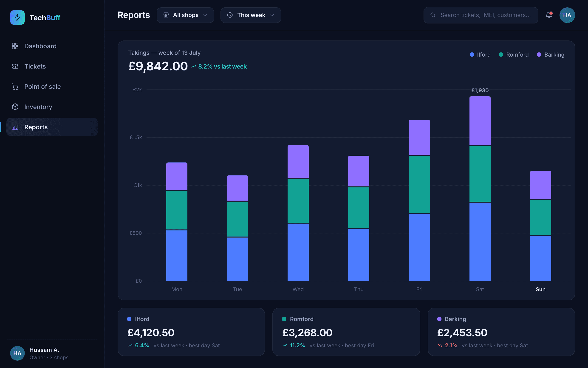The height and width of the screenshot is (368, 588).
Task: Click the Point of sale cart icon
Action: tap(15, 87)
